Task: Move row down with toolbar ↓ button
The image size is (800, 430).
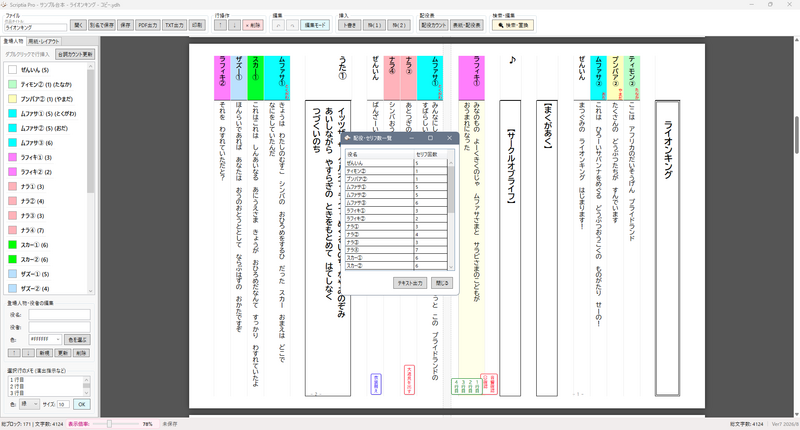Action: pos(234,25)
